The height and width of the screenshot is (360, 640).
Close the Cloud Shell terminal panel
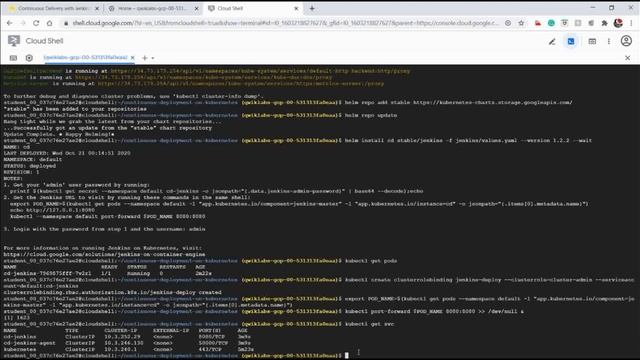tap(627, 58)
